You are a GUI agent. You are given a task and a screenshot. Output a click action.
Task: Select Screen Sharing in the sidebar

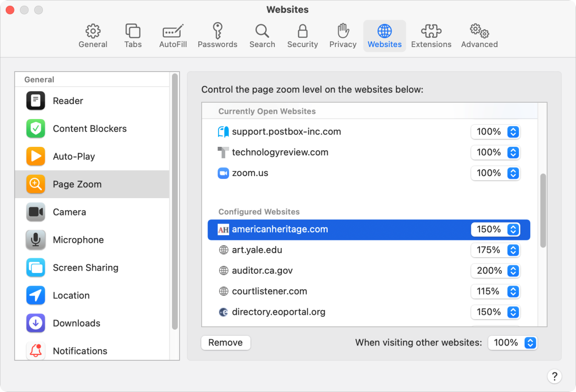pos(92,268)
